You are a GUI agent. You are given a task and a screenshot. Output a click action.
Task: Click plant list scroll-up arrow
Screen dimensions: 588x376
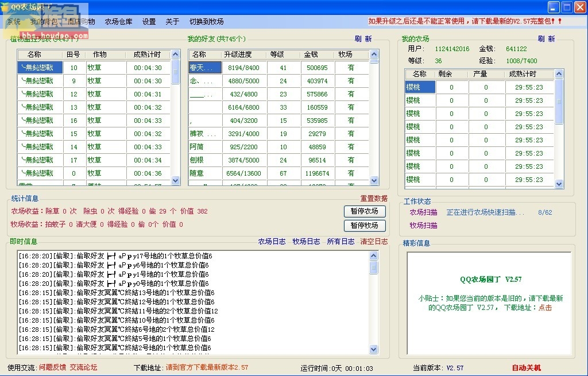pos(176,55)
